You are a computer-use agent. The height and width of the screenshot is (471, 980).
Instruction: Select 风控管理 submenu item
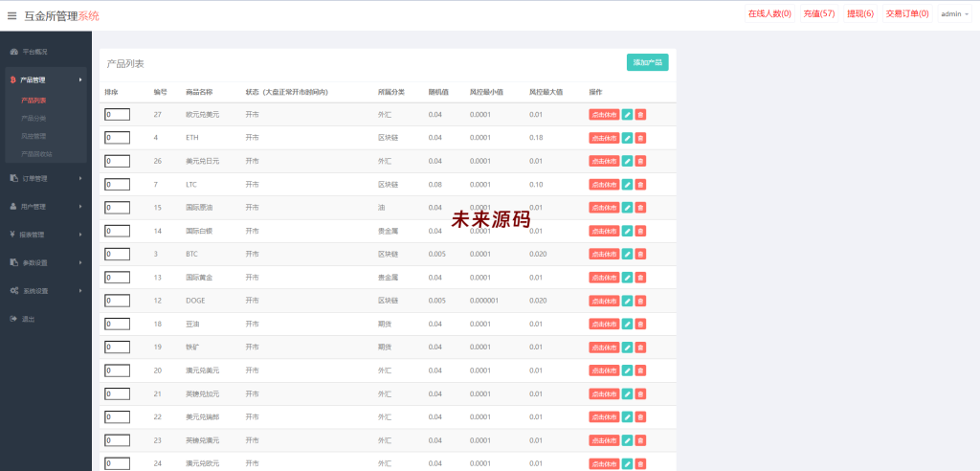[33, 136]
